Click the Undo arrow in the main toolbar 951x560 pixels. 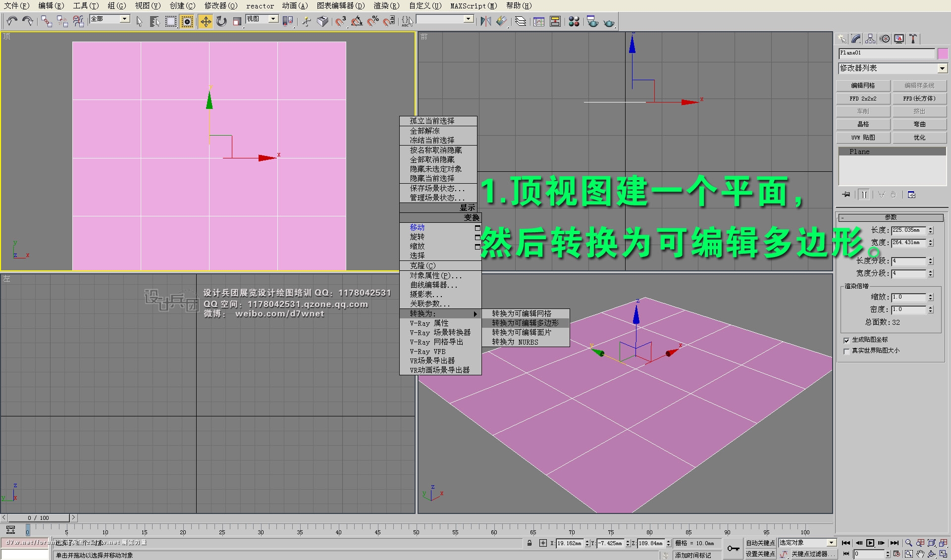click(12, 21)
